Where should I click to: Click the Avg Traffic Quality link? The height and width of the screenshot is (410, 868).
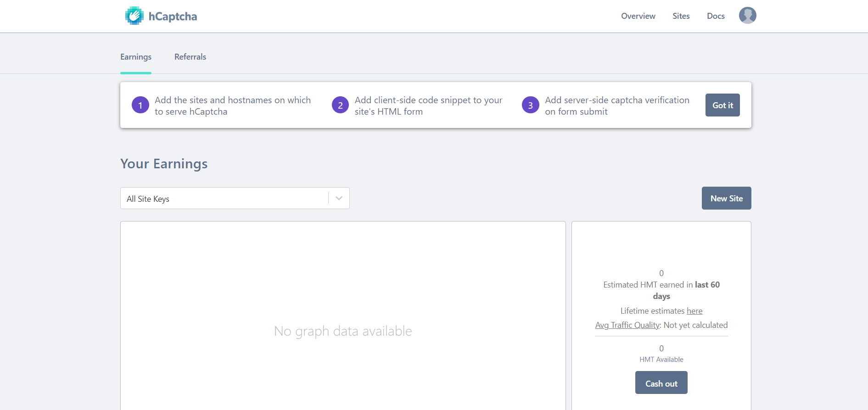point(627,325)
